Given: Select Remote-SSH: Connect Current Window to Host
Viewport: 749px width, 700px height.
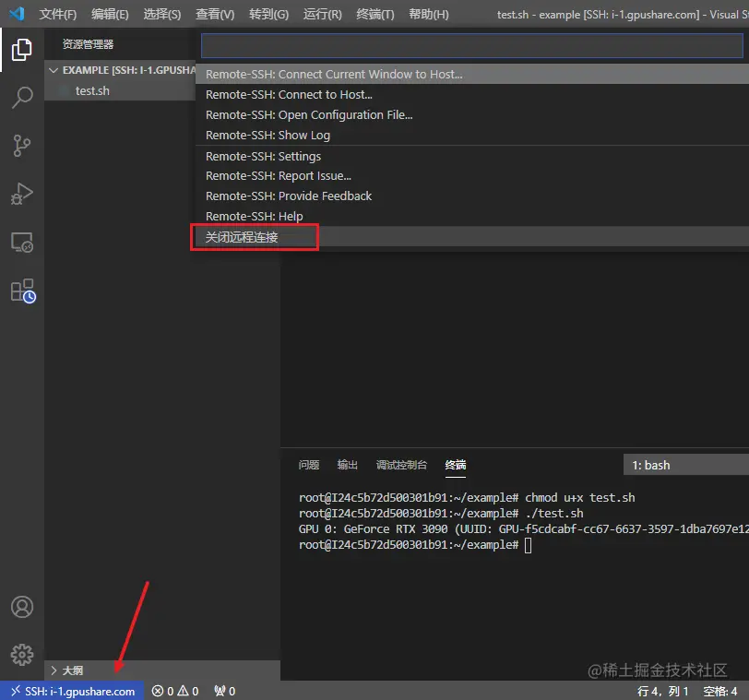Looking at the screenshot, I should [472, 75].
